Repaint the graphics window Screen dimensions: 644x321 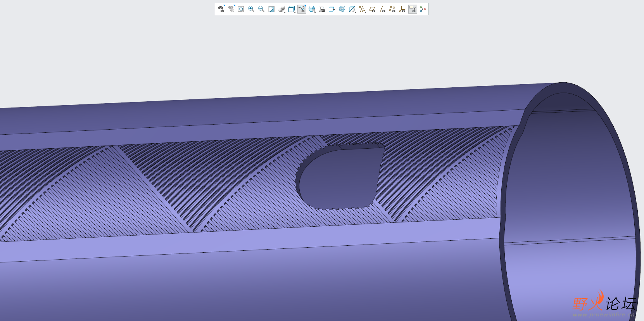click(x=271, y=9)
